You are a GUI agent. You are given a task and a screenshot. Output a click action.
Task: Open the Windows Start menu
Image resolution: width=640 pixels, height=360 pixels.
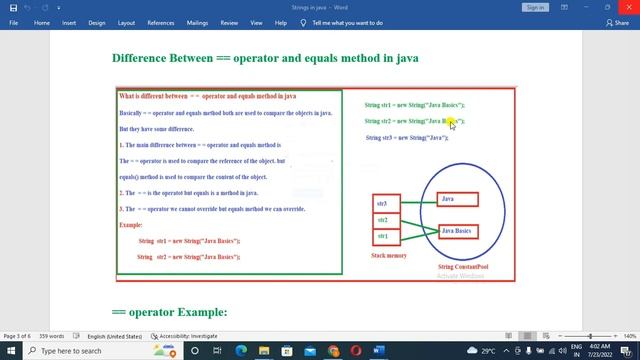pos(11,351)
